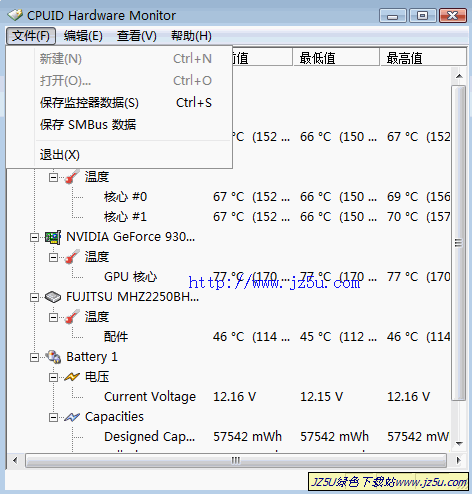Open the 文件(F) menu
Viewport: 472px width, 494px height.
click(x=31, y=36)
